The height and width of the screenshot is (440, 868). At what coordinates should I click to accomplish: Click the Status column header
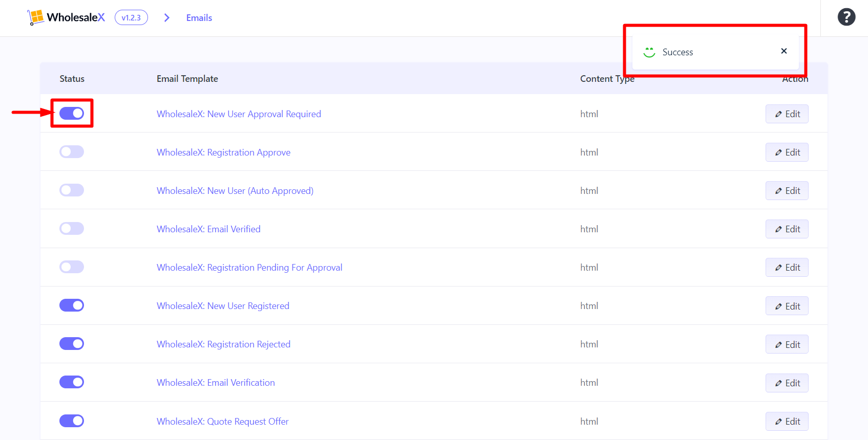click(x=72, y=79)
